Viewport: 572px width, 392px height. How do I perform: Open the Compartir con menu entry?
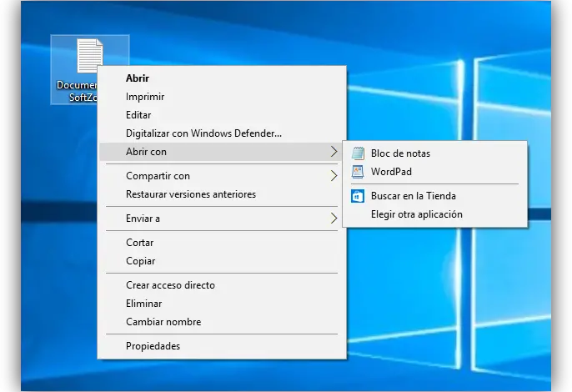point(222,176)
